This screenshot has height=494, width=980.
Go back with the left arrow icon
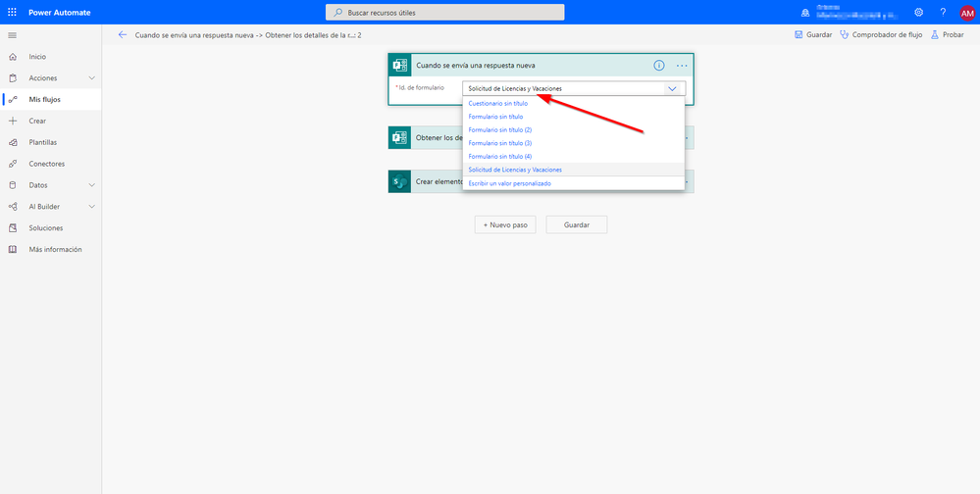coord(123,35)
